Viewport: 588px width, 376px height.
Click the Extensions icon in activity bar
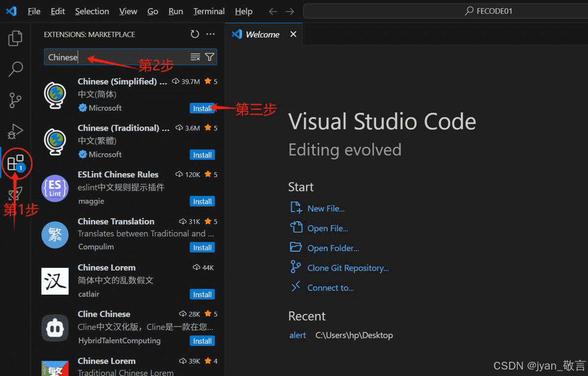[15, 163]
